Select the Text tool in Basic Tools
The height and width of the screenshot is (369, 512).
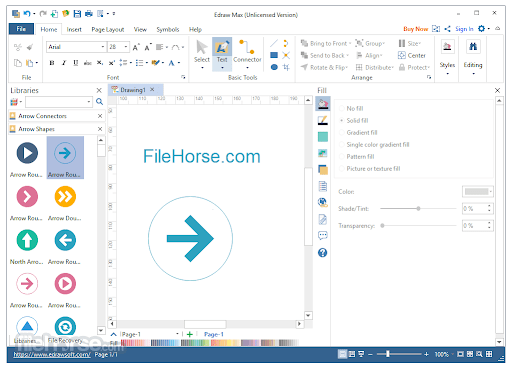[x=222, y=54]
